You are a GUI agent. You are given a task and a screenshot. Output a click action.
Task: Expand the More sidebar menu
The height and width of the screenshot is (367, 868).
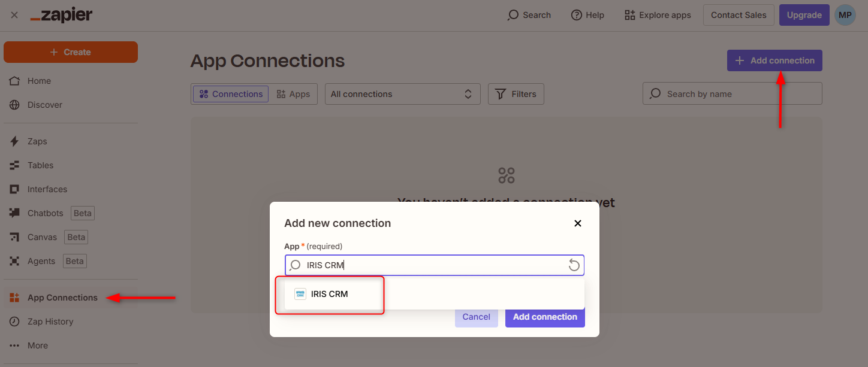pos(37,345)
